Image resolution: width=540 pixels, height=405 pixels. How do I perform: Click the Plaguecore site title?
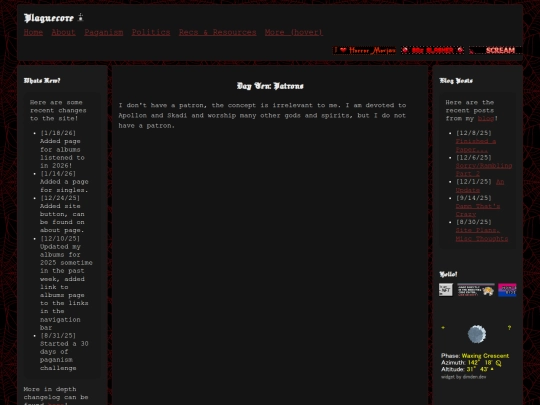pos(49,18)
